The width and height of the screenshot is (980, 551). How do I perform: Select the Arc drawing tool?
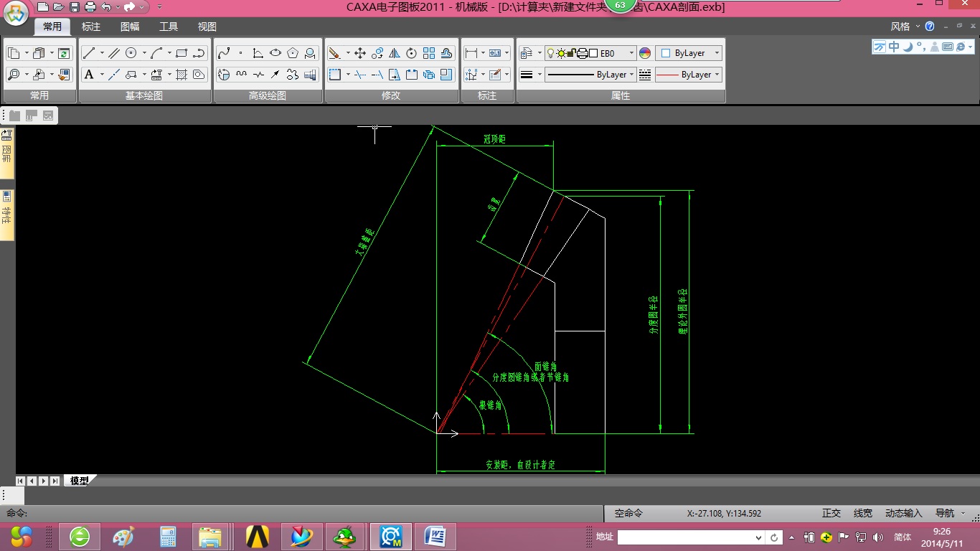tap(156, 53)
